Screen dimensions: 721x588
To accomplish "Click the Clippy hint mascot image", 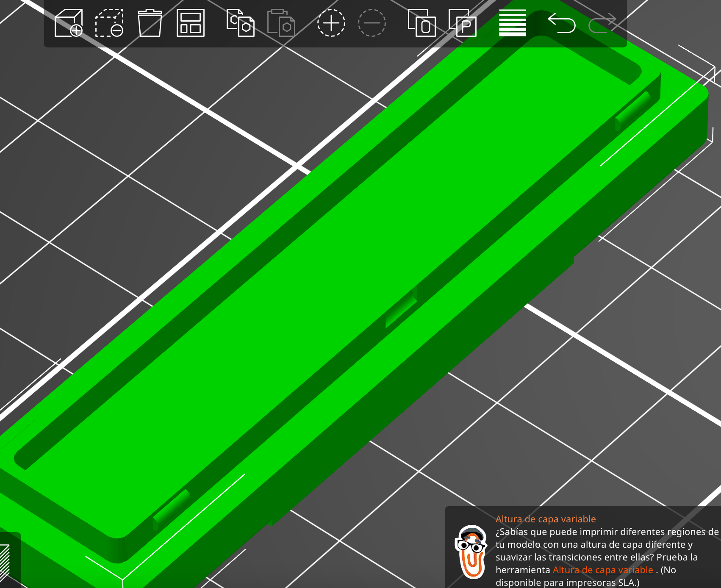I will coord(470,552).
